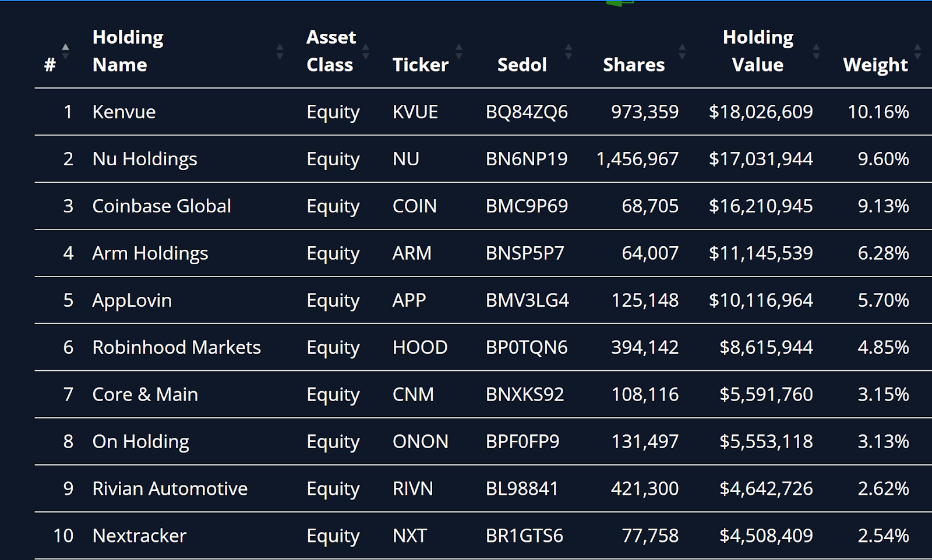
Task: Click the Weight column header
Action: [x=874, y=65]
